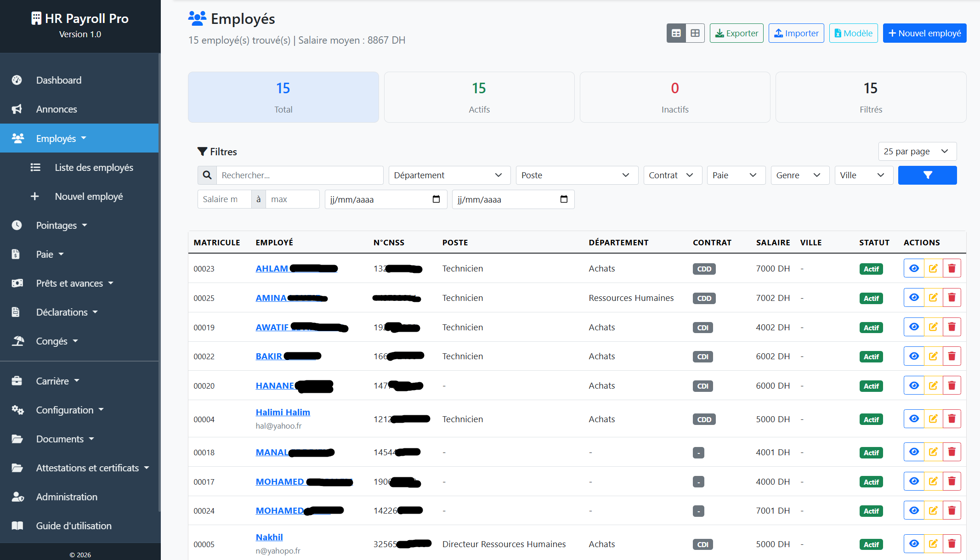Expand the Pointages sidebar menu
Screen dimensions: 980x560
tap(79, 225)
